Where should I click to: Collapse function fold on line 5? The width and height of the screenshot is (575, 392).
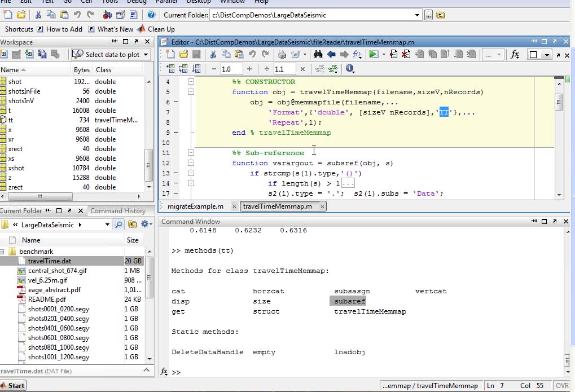pos(191,92)
